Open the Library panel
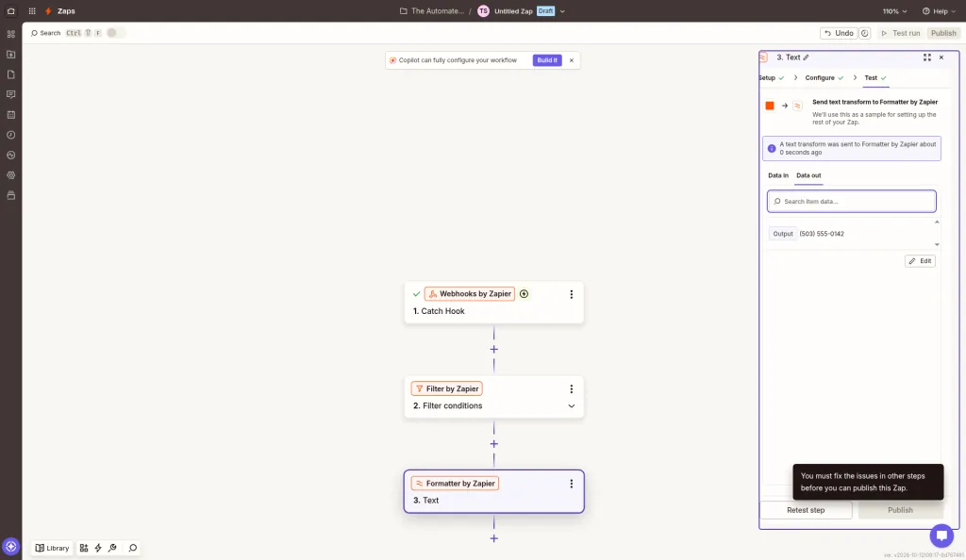 coord(52,548)
